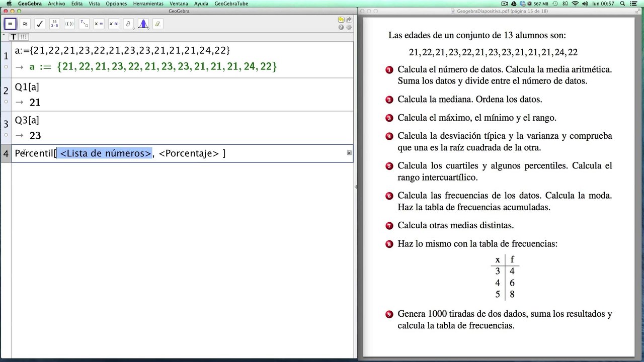Select the Evaluate (=) CAS tool
The width and height of the screenshot is (644, 362).
point(10,24)
